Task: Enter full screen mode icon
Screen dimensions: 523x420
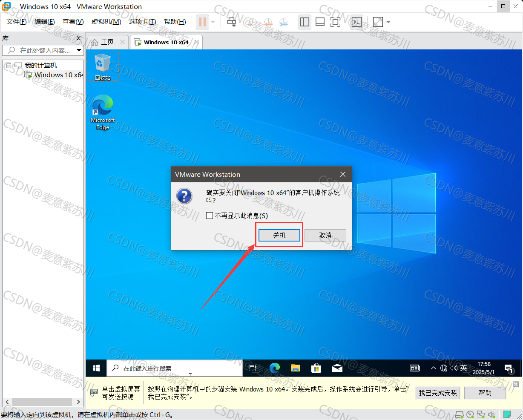Action: 336,22
